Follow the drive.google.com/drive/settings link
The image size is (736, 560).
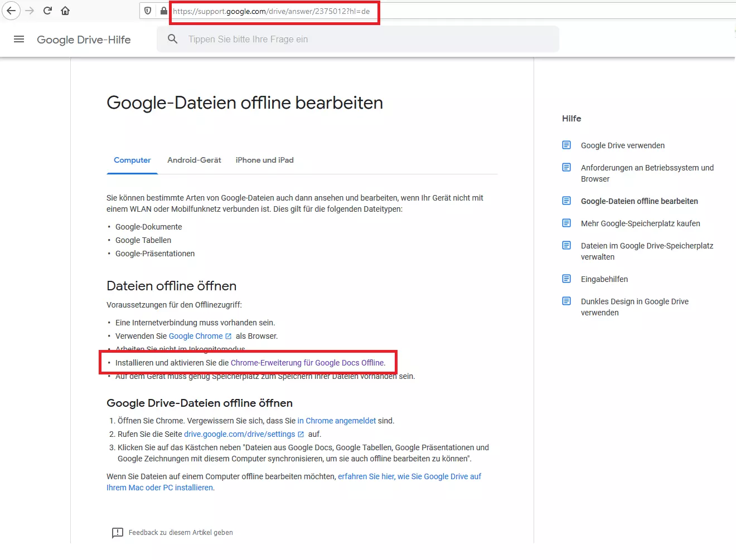[240, 434]
